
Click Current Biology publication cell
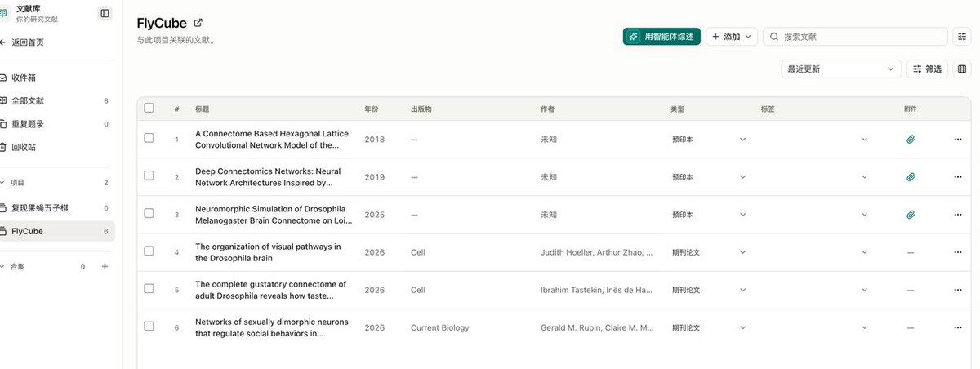[x=440, y=327]
